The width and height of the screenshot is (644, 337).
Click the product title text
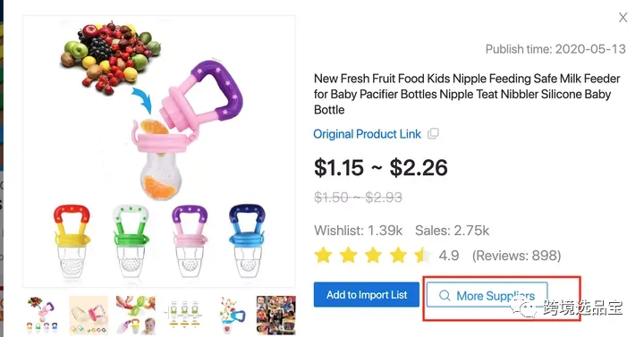point(467,94)
